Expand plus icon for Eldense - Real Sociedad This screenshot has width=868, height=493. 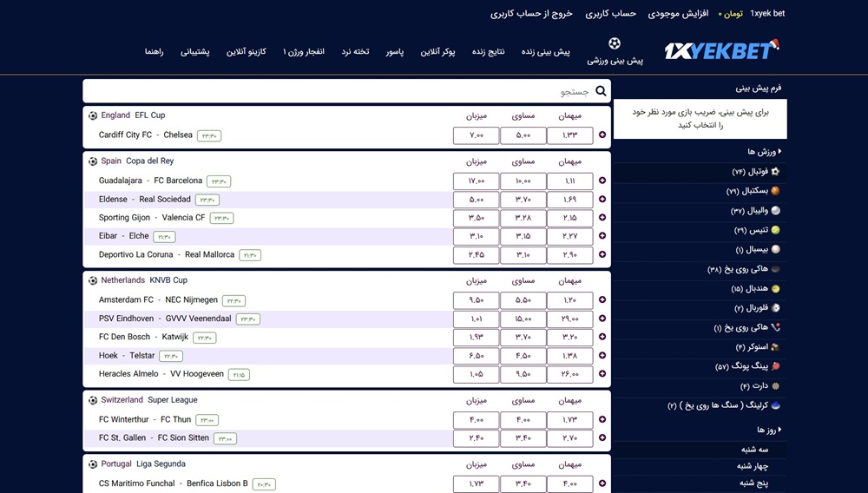click(602, 199)
